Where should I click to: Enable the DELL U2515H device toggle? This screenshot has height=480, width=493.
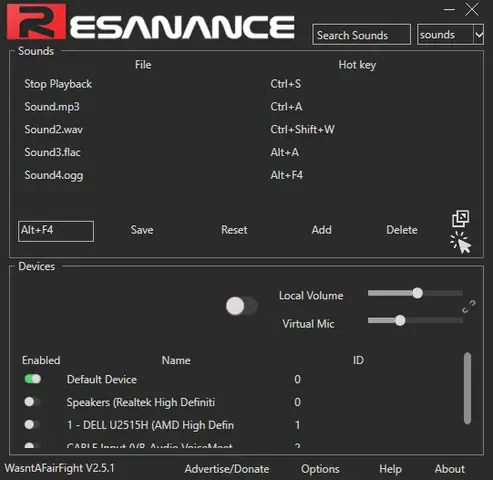[x=32, y=425]
